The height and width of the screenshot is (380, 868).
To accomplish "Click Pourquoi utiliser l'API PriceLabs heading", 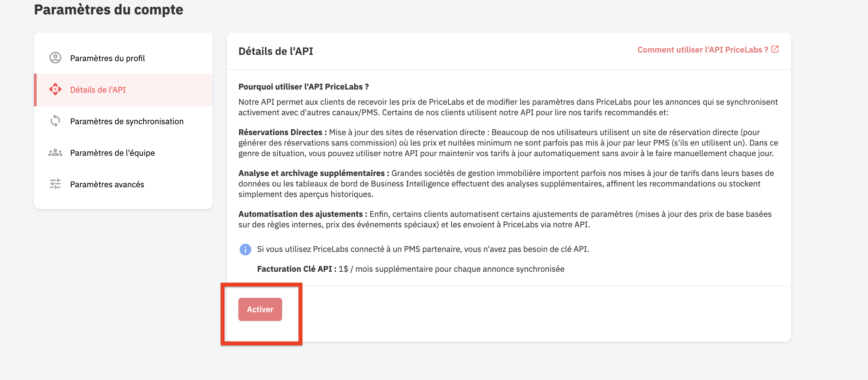I will click(x=303, y=86).
